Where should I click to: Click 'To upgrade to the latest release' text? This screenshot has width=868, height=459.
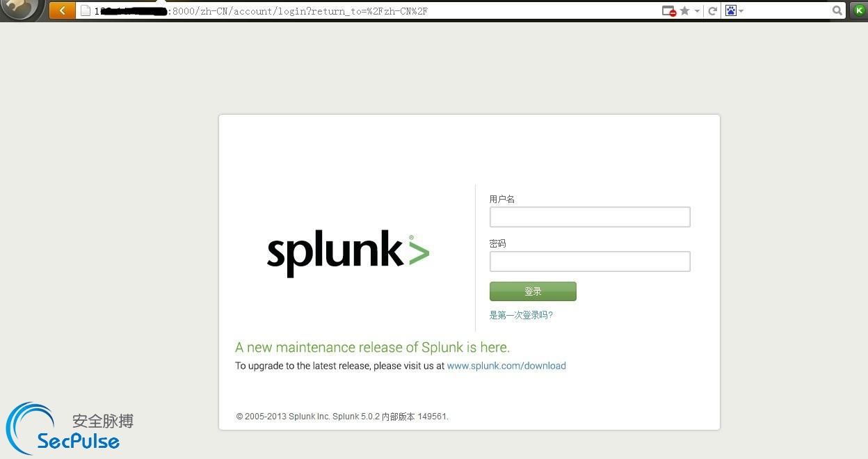click(339, 366)
